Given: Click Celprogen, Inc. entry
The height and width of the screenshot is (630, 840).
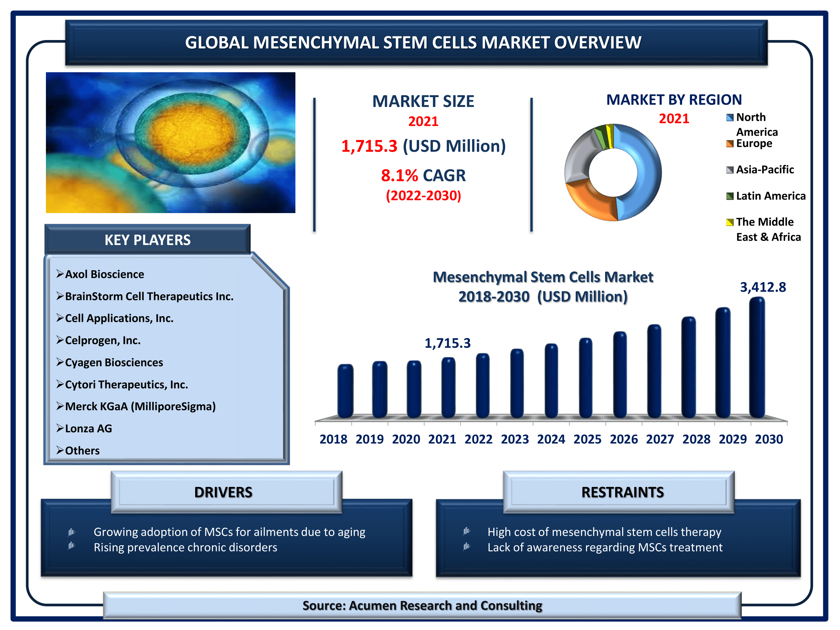Looking at the screenshot, I should coord(103,340).
